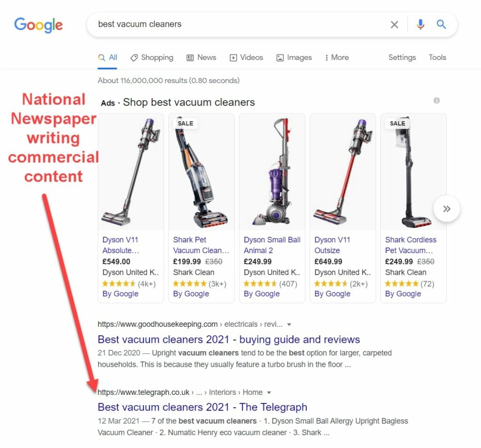Start voice search with microphone icon
This screenshot has height=448, width=481.
coord(420,24)
